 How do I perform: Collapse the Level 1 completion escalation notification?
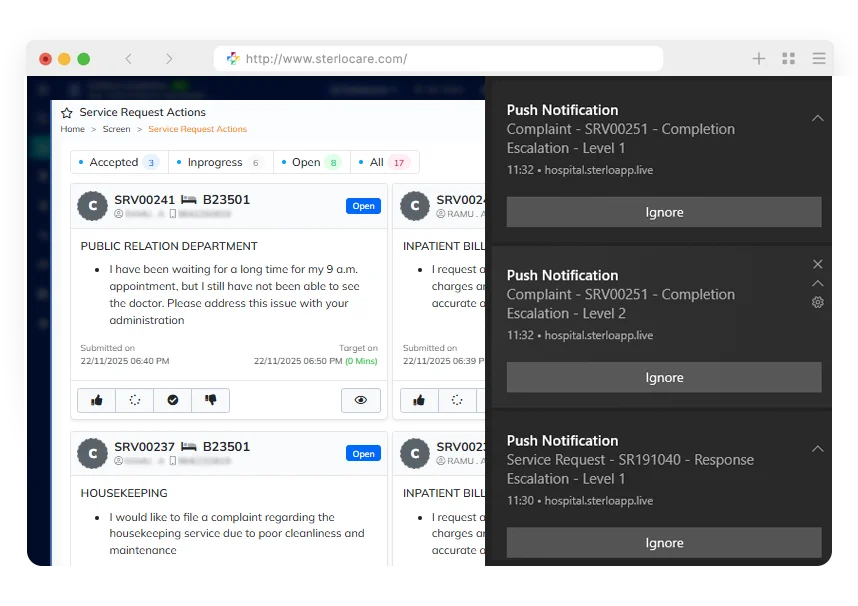pos(818,118)
